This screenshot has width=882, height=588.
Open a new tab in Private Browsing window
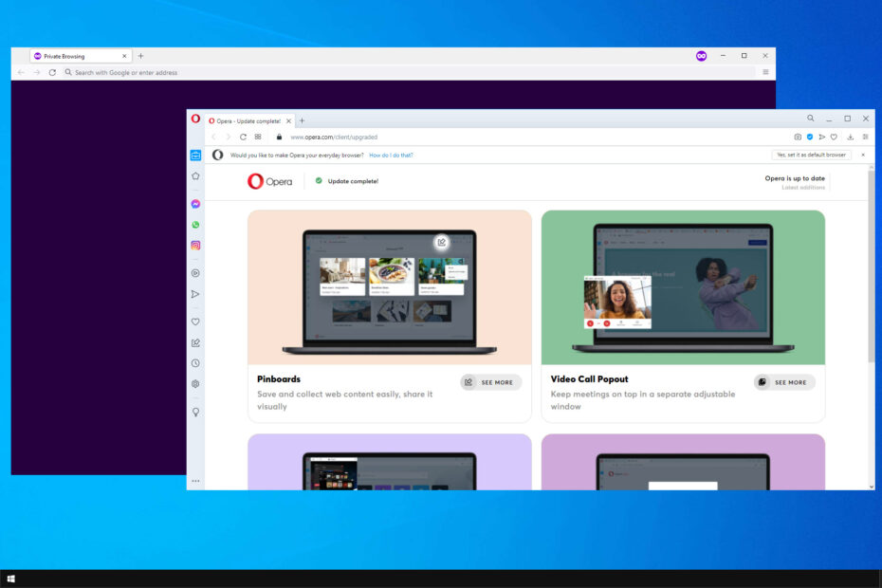coord(140,56)
